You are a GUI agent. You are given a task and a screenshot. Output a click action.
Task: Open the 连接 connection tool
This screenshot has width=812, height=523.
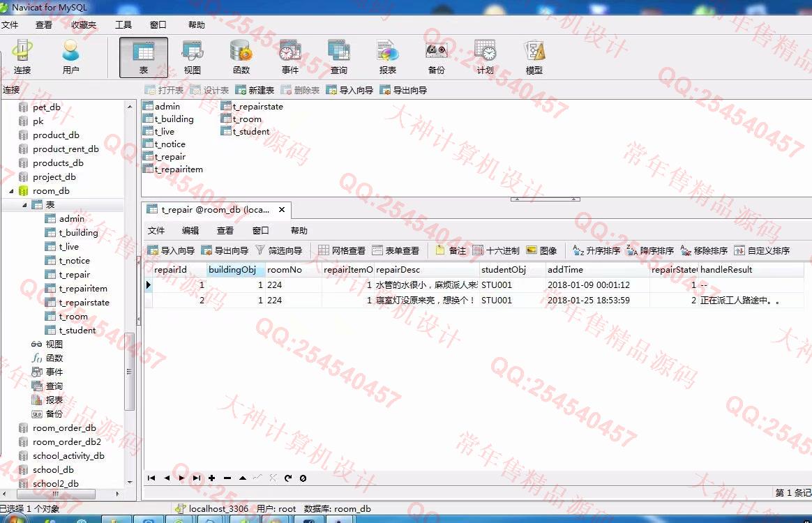click(x=22, y=57)
